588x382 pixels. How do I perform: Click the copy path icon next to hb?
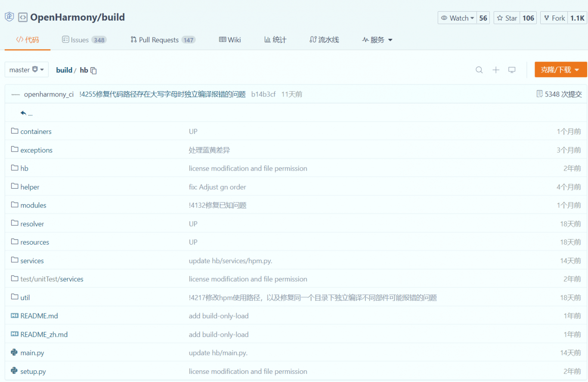(93, 70)
